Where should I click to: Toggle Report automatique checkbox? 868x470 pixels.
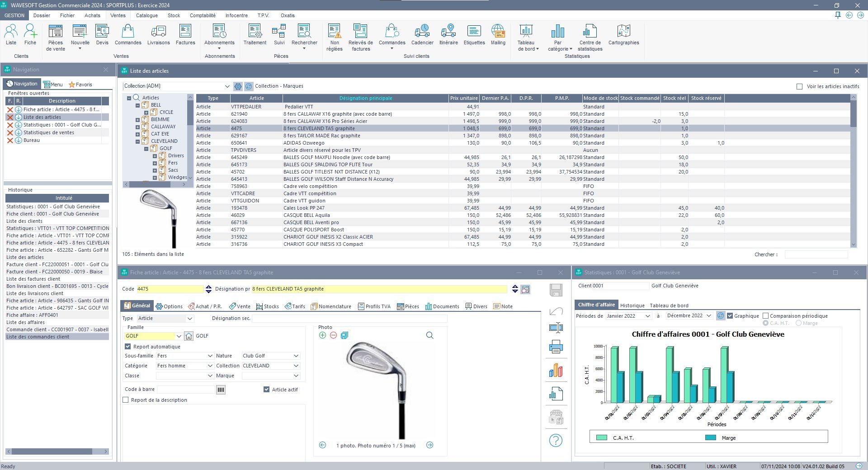point(128,347)
